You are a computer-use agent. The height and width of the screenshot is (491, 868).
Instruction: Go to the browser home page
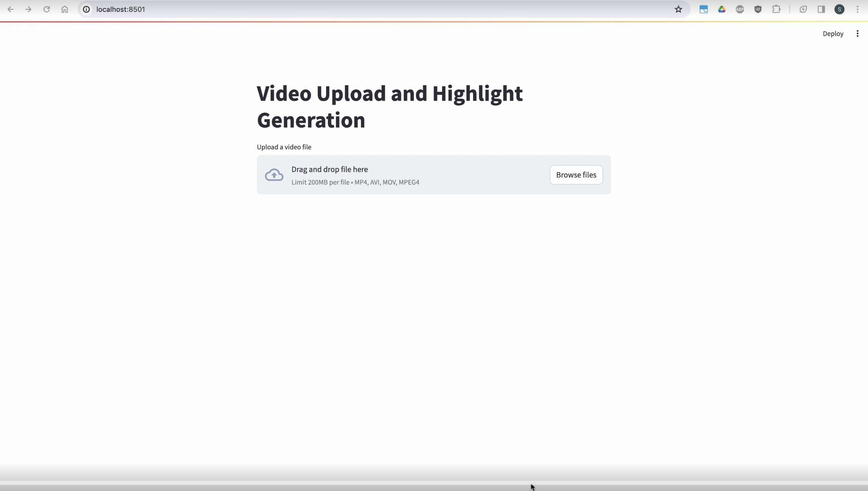click(65, 10)
